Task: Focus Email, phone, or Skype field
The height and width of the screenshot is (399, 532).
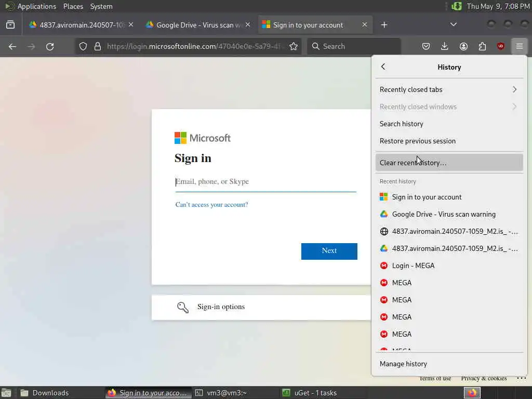Action: tap(265, 182)
